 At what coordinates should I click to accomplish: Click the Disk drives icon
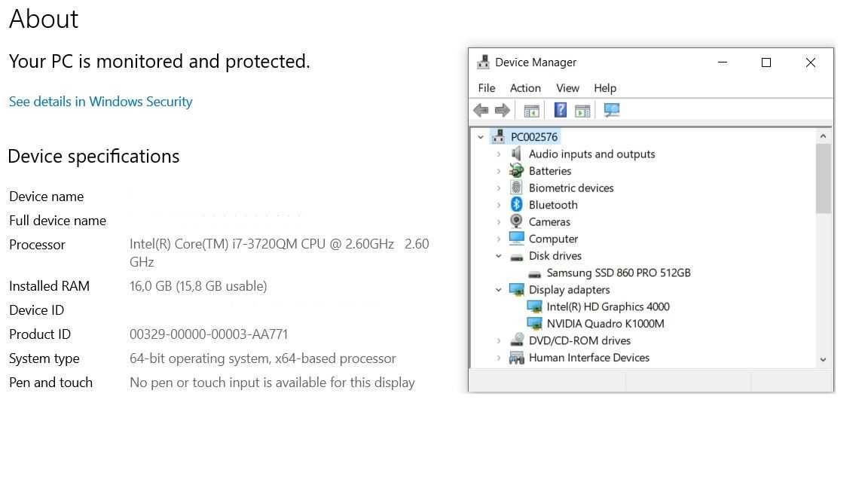[x=516, y=257]
